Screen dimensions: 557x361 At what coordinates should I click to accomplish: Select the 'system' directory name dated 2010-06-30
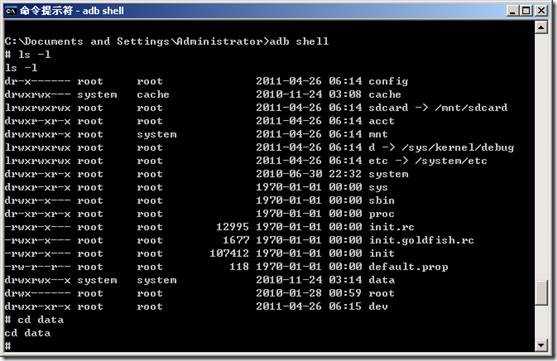pyautogui.click(x=388, y=174)
